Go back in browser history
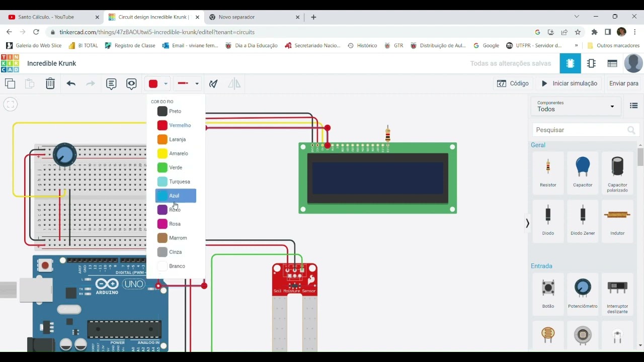 [x=9, y=32]
